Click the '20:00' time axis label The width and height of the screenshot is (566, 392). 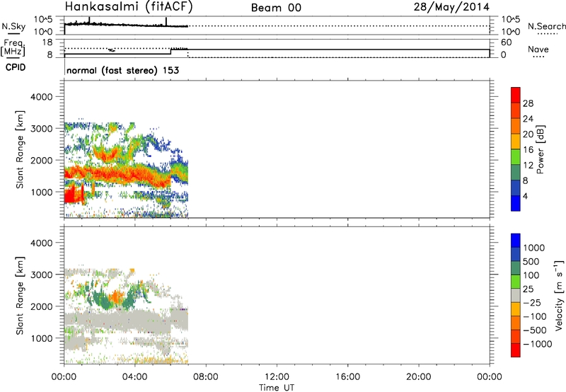tap(419, 377)
